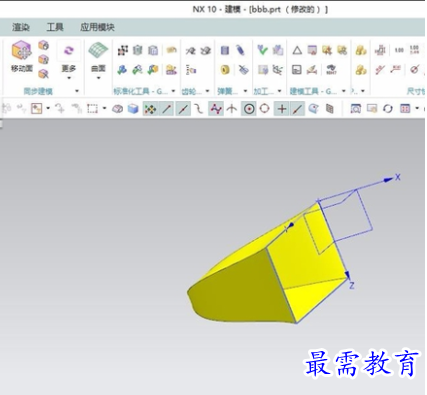Toggle the existing point (plus) snap option
The height and width of the screenshot is (395, 427).
282,109
